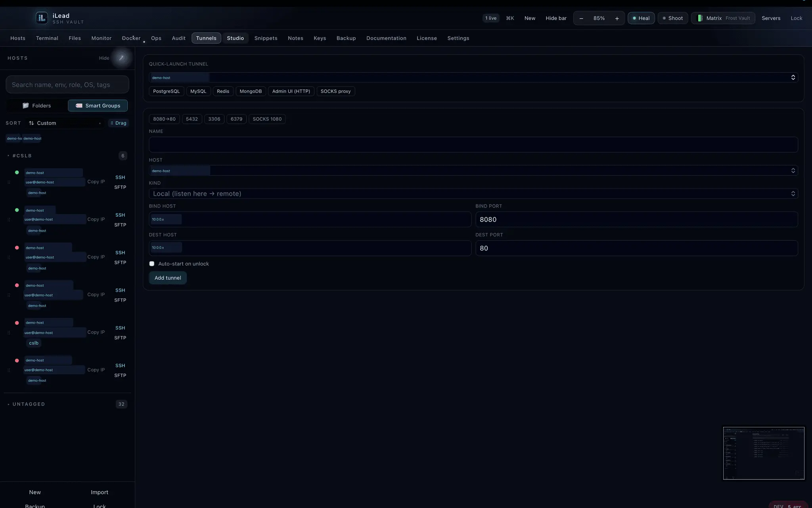Click the tunnel NAME input field
Screen dimensions: 812x508
click(473, 144)
